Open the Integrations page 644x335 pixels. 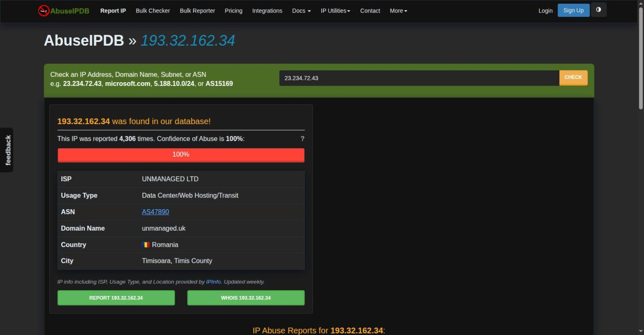point(267,11)
